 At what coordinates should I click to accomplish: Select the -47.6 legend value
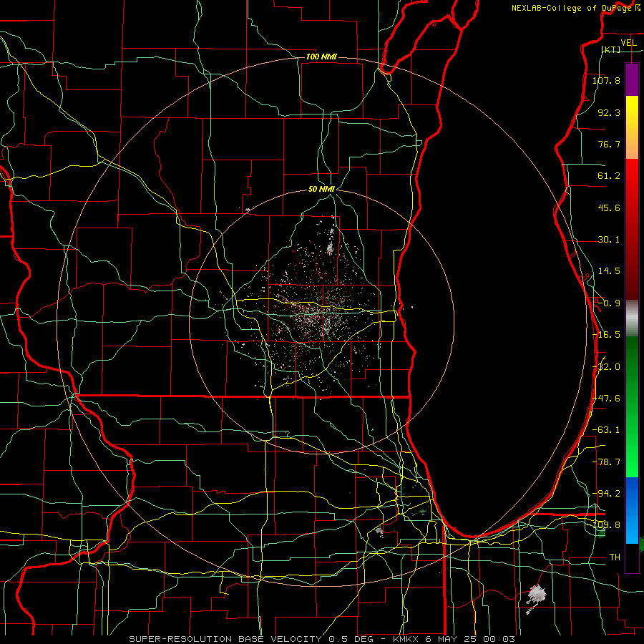point(606,399)
